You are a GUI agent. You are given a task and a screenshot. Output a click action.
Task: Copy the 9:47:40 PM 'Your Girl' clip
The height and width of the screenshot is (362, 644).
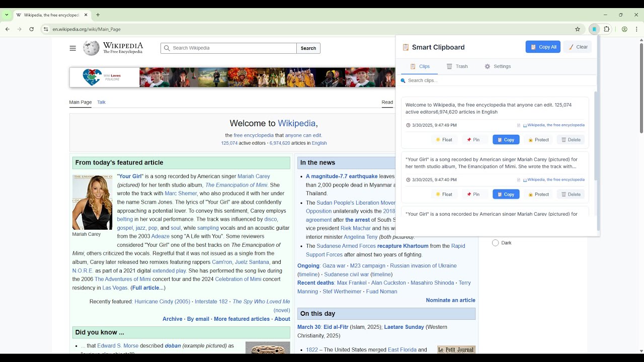tap(506, 195)
